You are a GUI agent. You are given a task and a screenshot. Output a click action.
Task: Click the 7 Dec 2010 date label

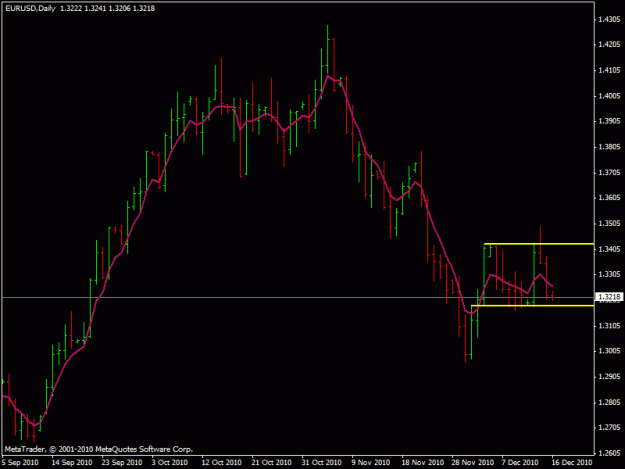click(x=520, y=463)
